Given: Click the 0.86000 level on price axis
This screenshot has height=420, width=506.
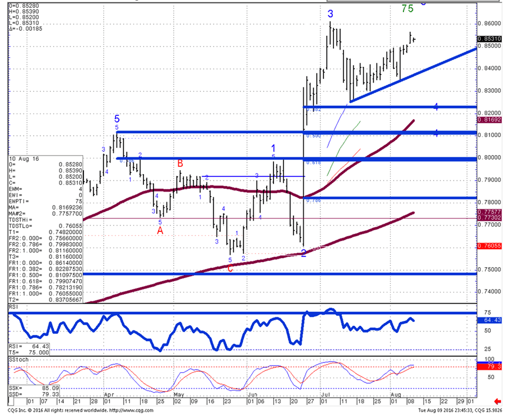Looking at the screenshot, I should coord(489,24).
